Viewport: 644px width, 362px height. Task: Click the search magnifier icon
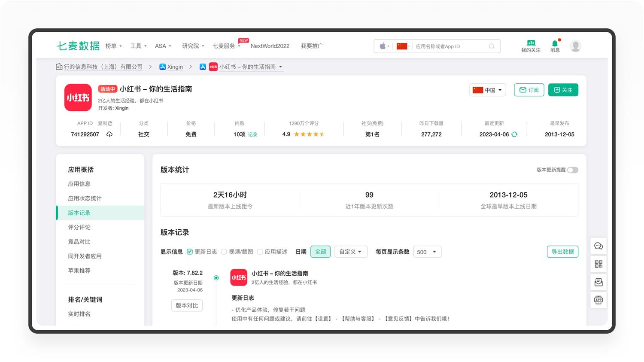point(492,46)
